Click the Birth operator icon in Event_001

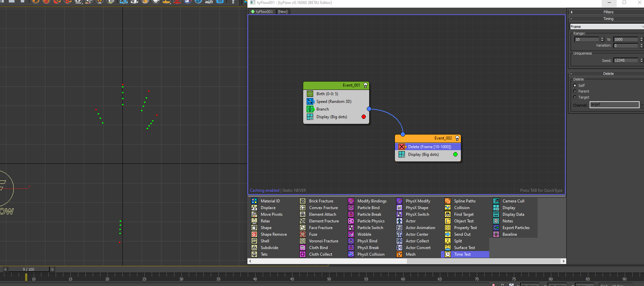(x=310, y=94)
